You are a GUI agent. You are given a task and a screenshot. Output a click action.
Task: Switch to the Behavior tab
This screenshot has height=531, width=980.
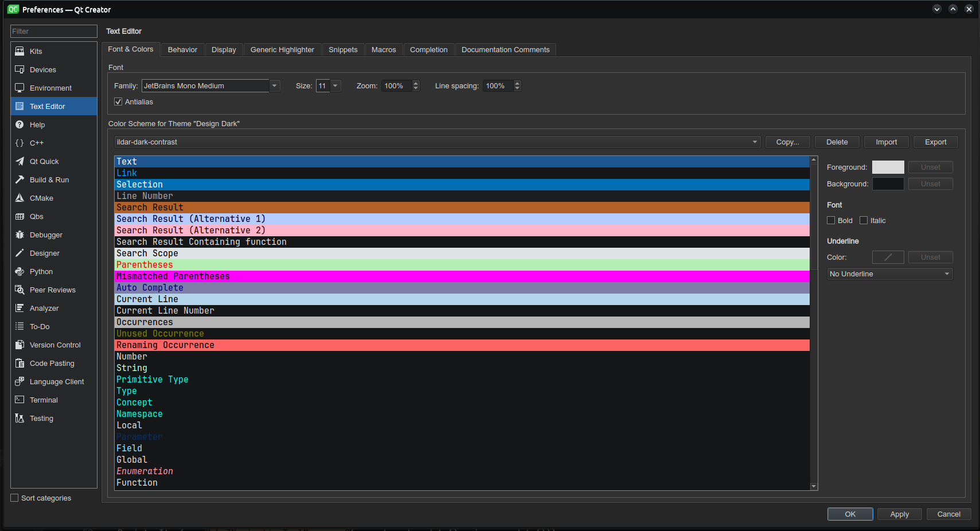[182, 50]
